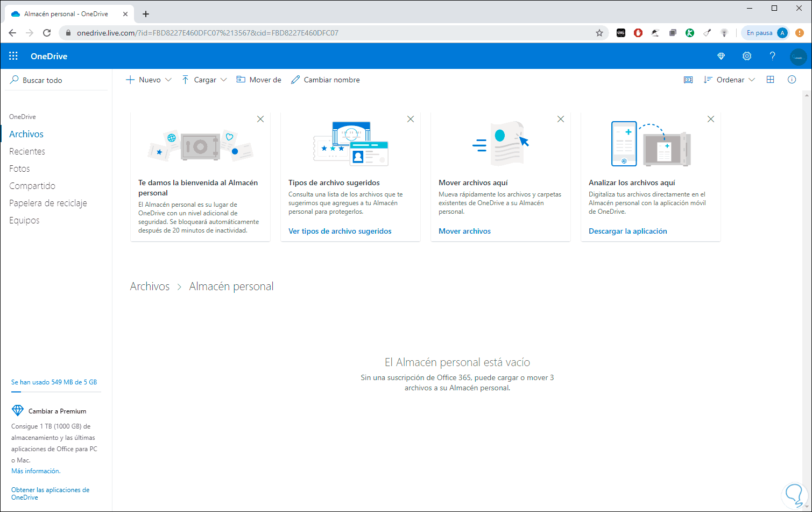Expand the Cargar upload dropdown
The image size is (812, 512).
pos(224,80)
